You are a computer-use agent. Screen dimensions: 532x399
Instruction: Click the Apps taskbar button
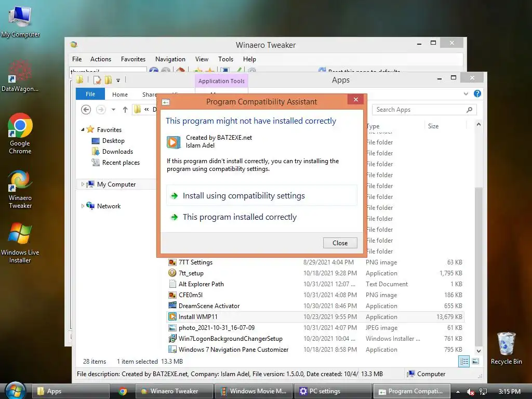71,391
